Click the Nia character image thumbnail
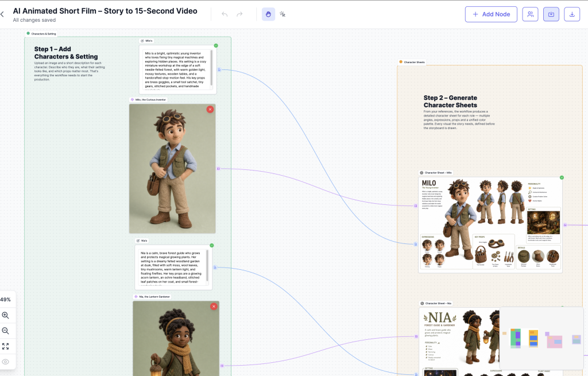 (176, 338)
